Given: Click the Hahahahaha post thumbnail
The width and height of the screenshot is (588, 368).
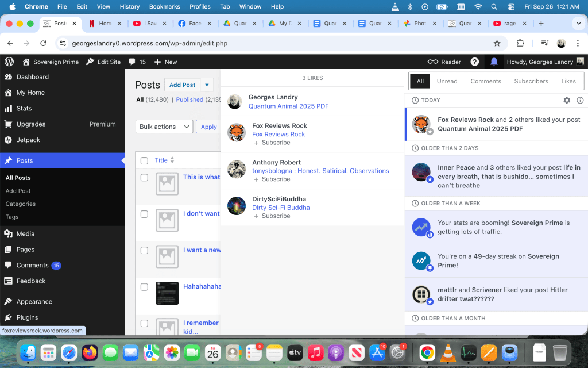Looking at the screenshot, I should pos(167,293).
